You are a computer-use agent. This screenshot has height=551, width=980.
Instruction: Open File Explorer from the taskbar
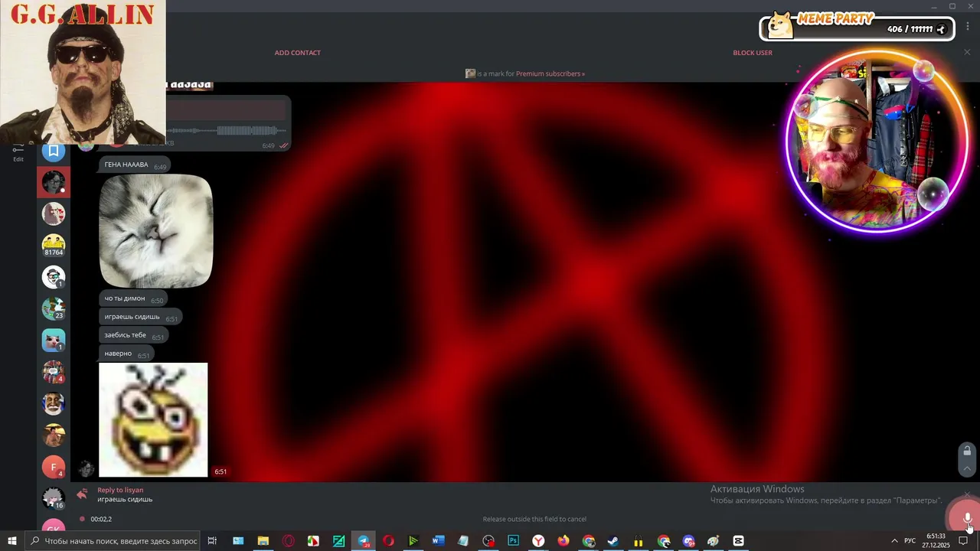coord(263,541)
